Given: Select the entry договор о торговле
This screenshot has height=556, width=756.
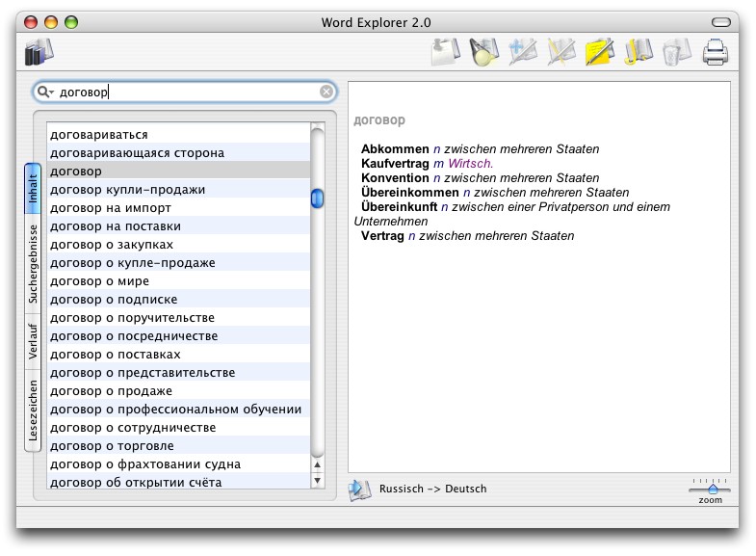Looking at the screenshot, I should tap(178, 446).
